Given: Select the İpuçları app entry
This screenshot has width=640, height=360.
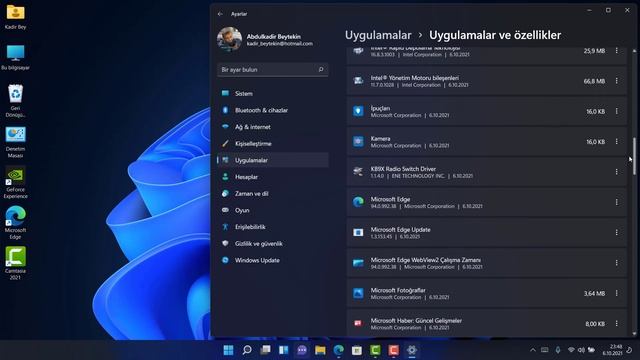Looking at the screenshot, I should [487, 111].
